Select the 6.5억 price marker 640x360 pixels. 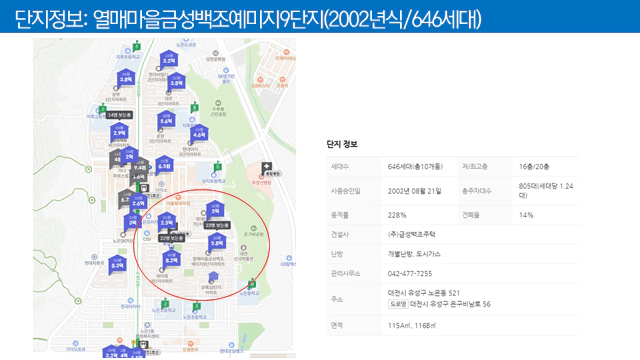[x=164, y=165]
